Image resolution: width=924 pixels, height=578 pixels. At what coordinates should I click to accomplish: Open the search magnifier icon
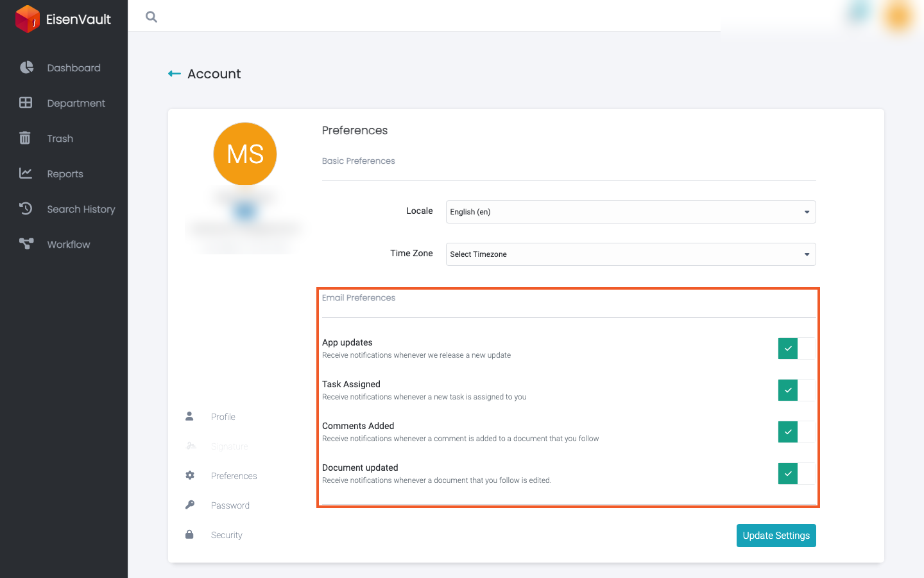point(151,17)
